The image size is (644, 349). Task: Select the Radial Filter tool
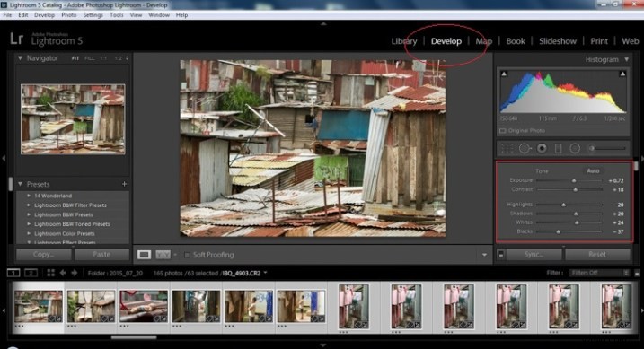click(575, 148)
